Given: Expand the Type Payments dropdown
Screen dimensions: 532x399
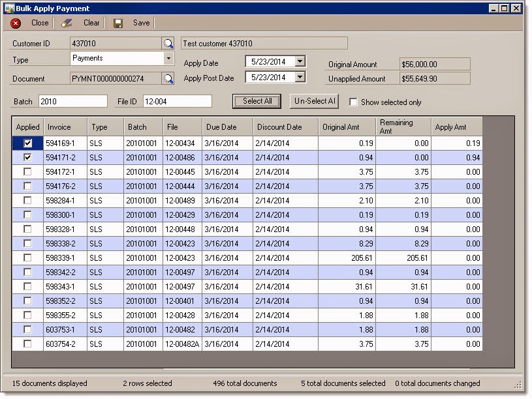Looking at the screenshot, I should pyautogui.click(x=168, y=58).
